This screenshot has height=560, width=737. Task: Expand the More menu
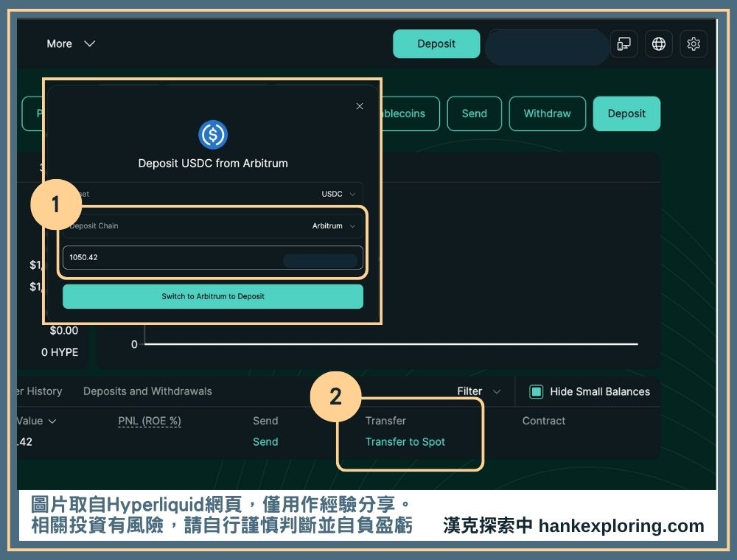point(71,43)
